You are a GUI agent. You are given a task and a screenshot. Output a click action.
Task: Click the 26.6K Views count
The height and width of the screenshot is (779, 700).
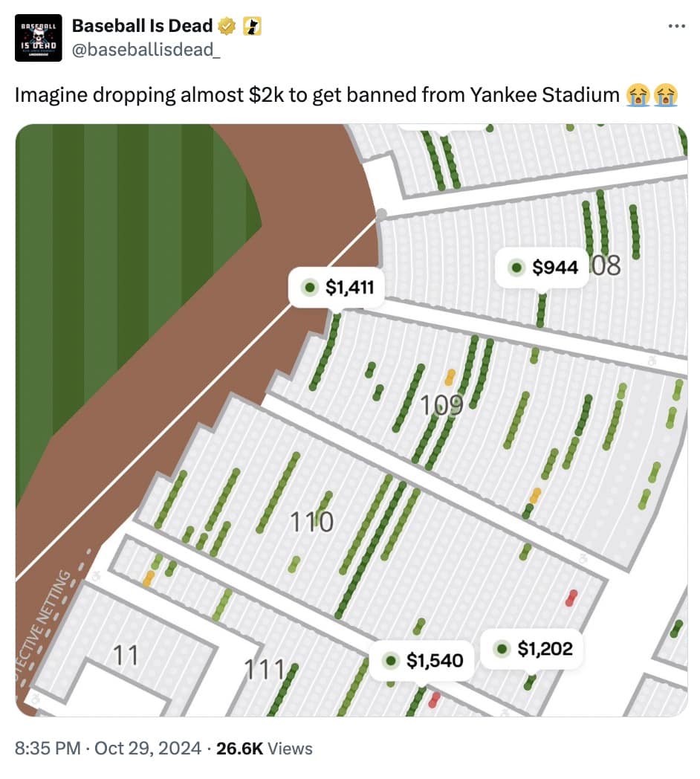tap(264, 748)
